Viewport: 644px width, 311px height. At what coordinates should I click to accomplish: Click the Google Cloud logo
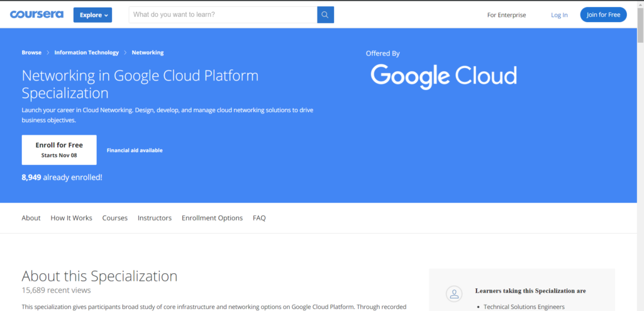[x=443, y=77]
